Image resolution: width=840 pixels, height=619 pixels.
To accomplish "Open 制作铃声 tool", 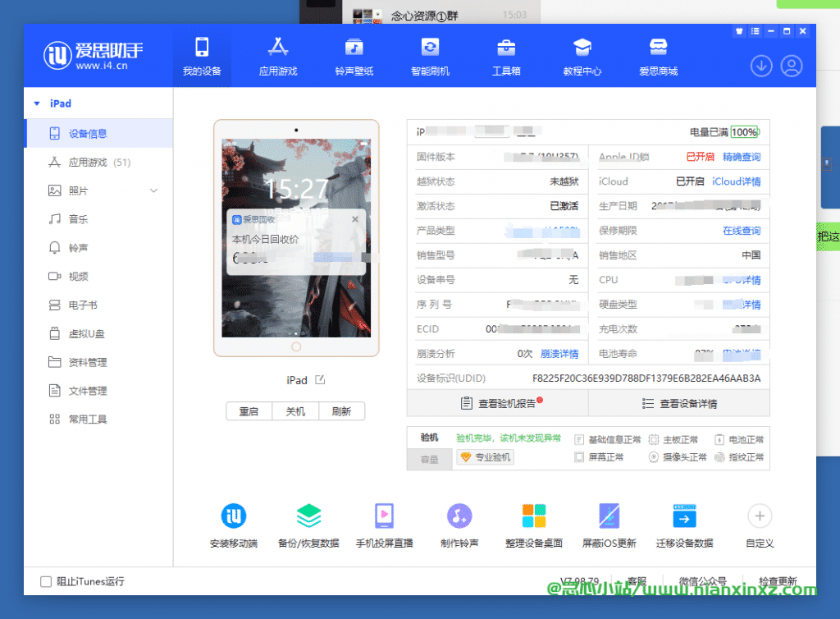I will point(459,525).
